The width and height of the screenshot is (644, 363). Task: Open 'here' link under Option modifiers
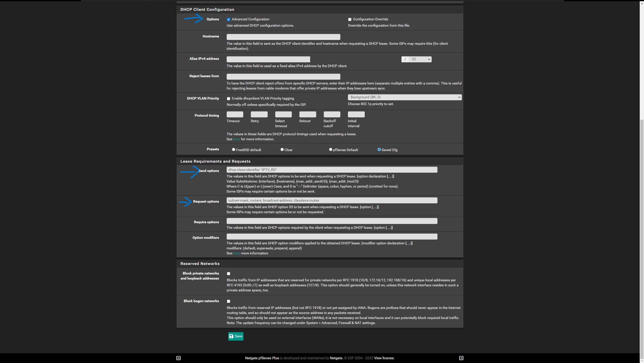pyautogui.click(x=236, y=253)
